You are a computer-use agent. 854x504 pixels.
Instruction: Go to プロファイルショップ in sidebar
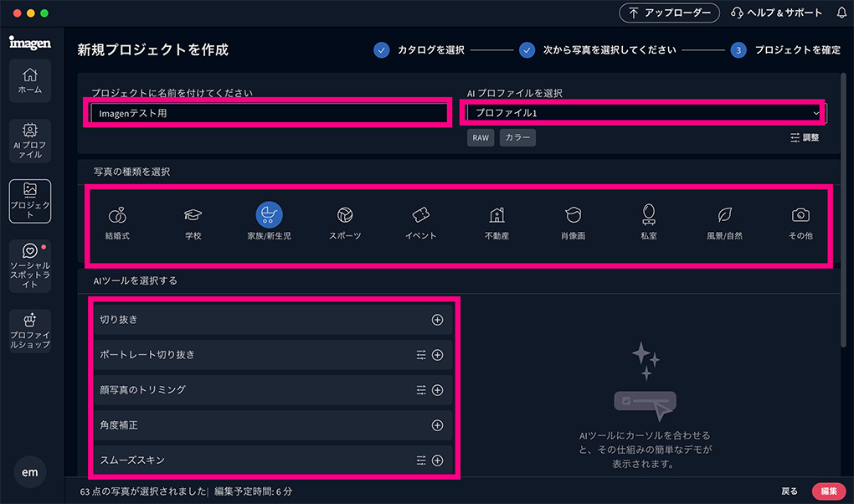point(30,331)
